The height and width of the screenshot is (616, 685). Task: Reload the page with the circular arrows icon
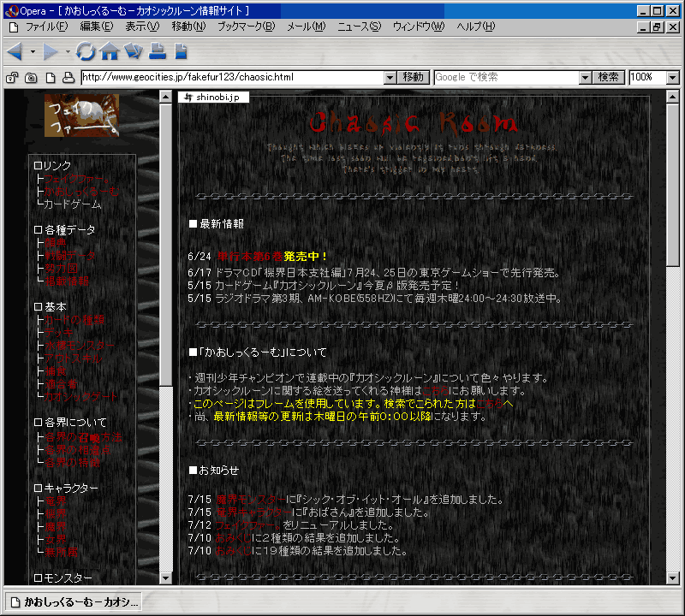pyautogui.click(x=86, y=51)
